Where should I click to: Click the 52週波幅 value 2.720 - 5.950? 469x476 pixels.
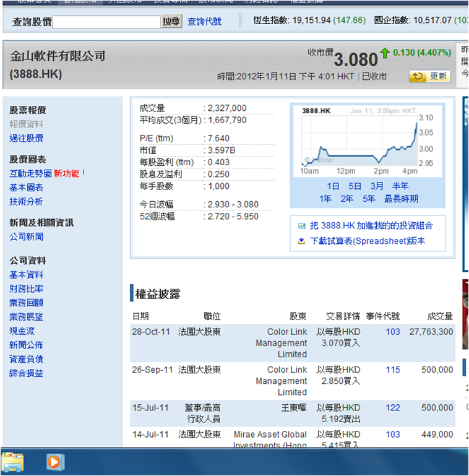tap(233, 217)
